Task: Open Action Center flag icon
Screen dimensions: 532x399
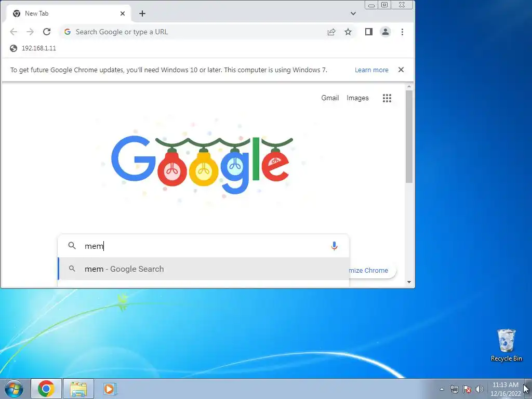Action: (x=467, y=389)
